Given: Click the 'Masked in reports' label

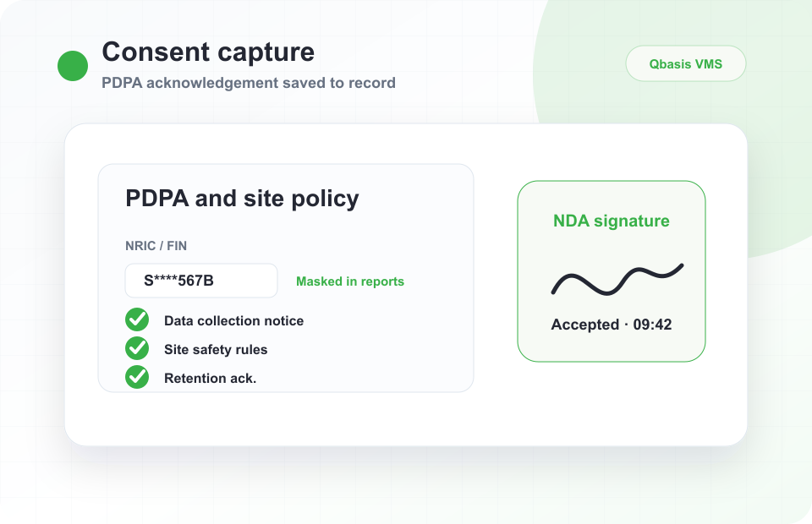Looking at the screenshot, I should click(x=350, y=281).
